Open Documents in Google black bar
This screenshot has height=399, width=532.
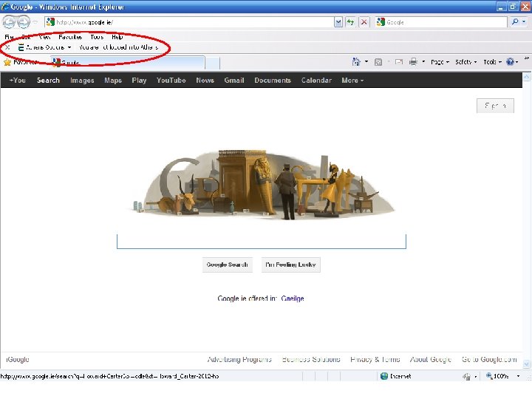click(x=273, y=81)
